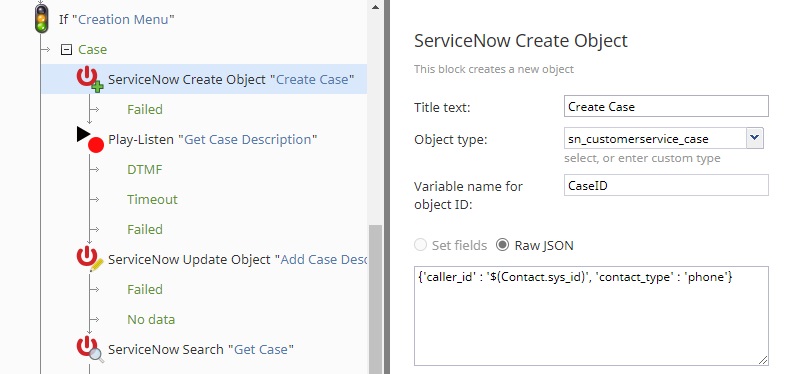Select the No data exit

tap(151, 319)
